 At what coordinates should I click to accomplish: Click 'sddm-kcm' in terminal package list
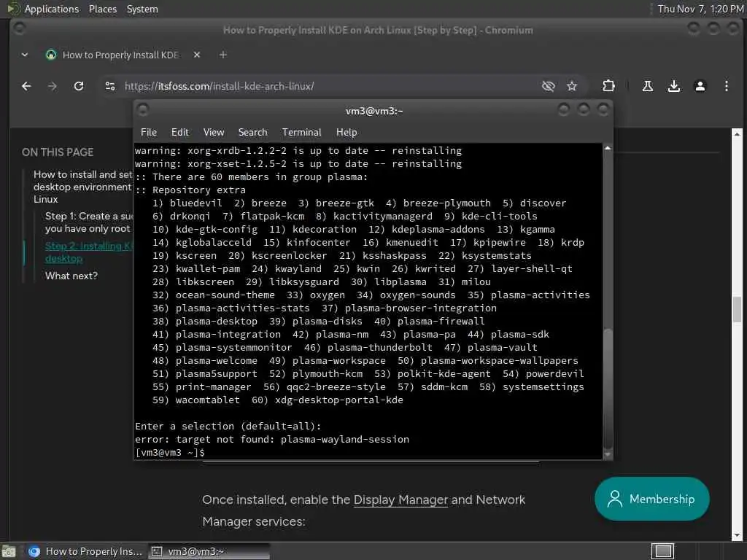click(444, 386)
